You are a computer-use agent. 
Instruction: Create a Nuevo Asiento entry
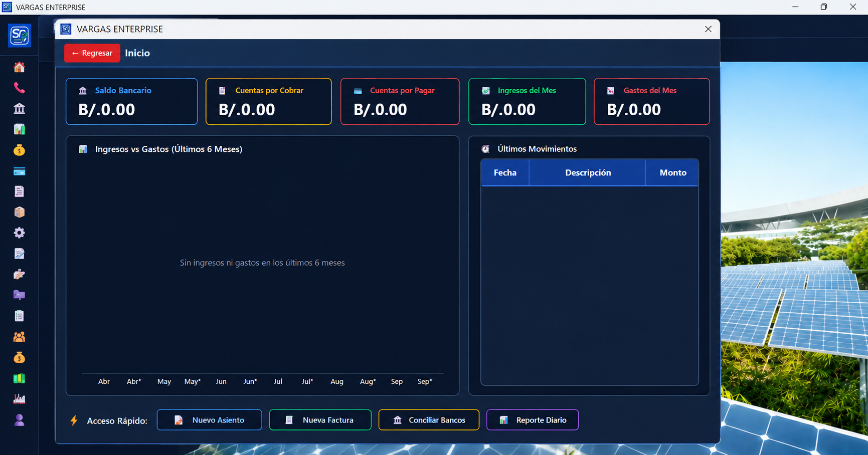(x=209, y=420)
